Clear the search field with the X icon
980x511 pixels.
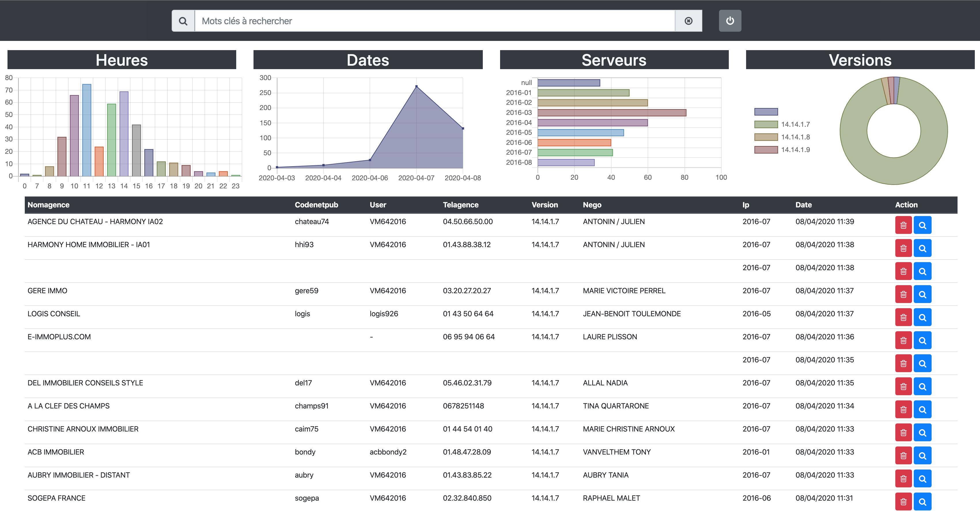688,21
